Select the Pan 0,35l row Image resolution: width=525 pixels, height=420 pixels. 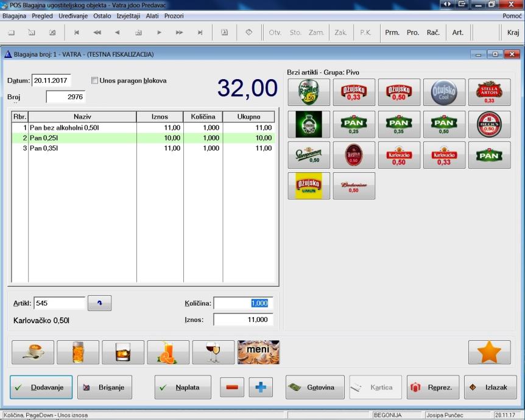143,149
